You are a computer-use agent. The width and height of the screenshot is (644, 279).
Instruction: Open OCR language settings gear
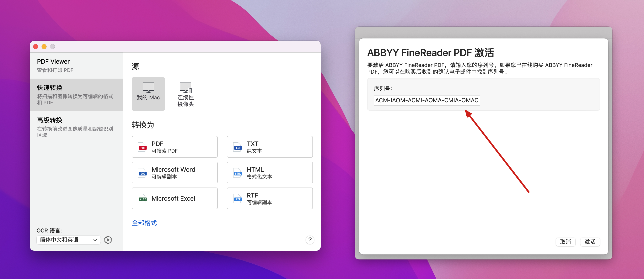[108, 240]
